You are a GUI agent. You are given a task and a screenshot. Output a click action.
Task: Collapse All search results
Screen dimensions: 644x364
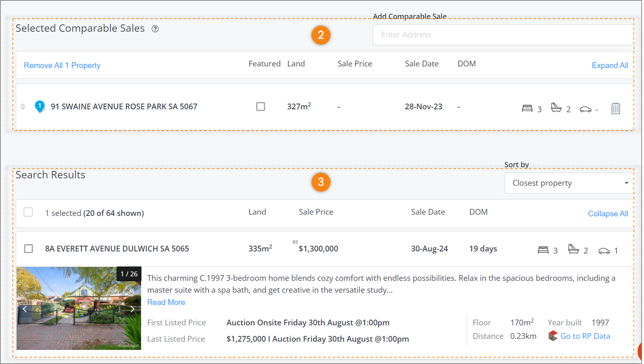tap(608, 214)
